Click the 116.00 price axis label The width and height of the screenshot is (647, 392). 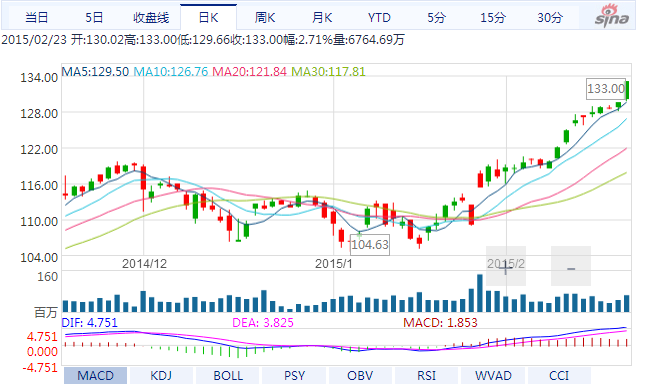39,186
